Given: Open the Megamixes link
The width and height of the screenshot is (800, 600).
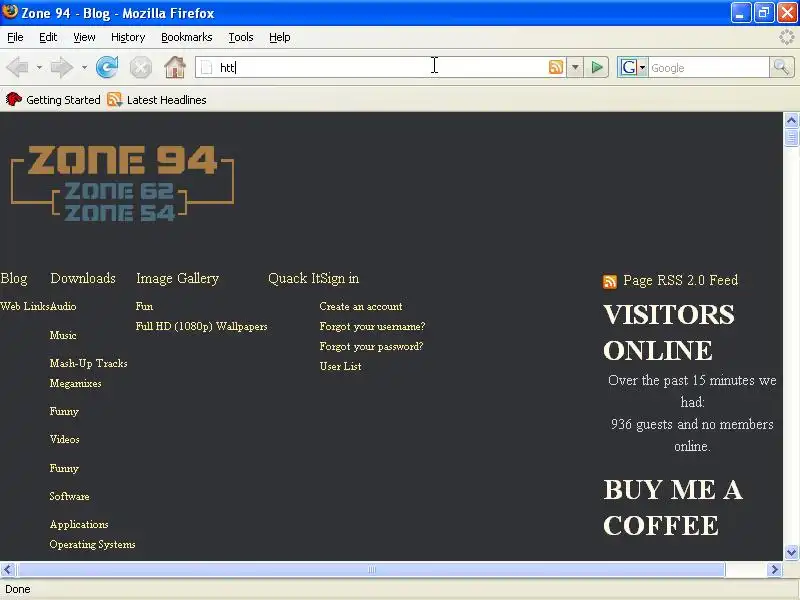Looking at the screenshot, I should click(x=76, y=384).
